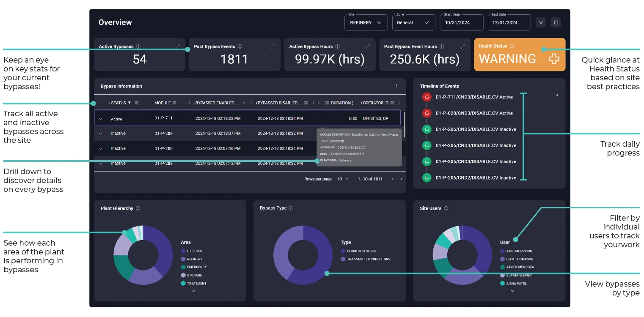
Task: Toggle STORAGE in the Area legend
Action: point(191,275)
